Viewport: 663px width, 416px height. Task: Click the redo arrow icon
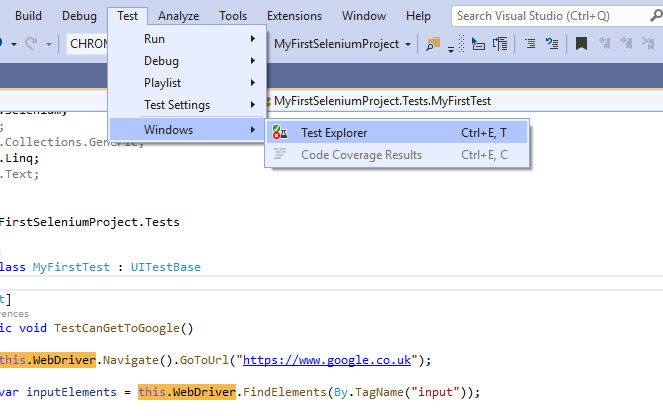pos(32,44)
